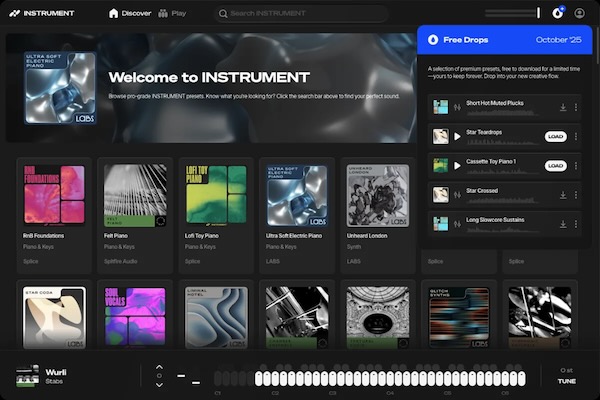Image resolution: width=600 pixels, height=400 pixels.
Task: Download the Long Slowcore Sustains preset
Action: click(563, 223)
